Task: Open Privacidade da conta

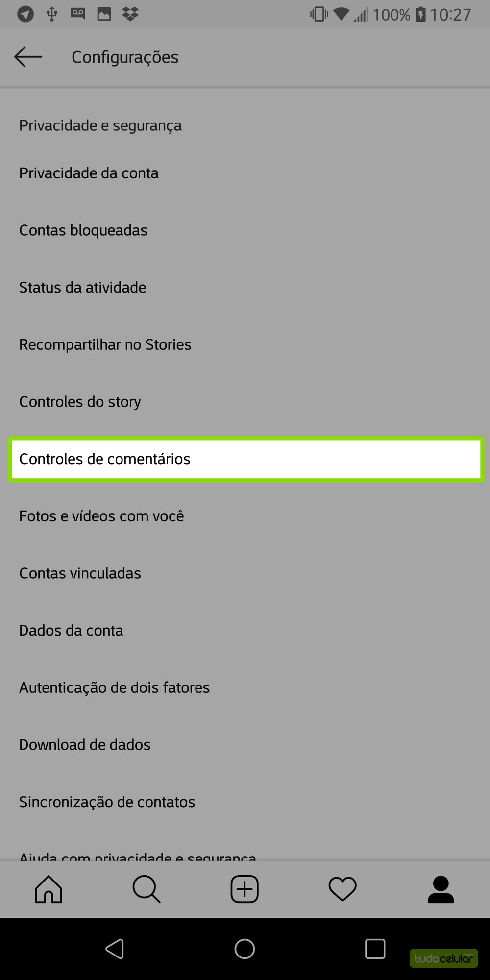Action: [x=89, y=173]
